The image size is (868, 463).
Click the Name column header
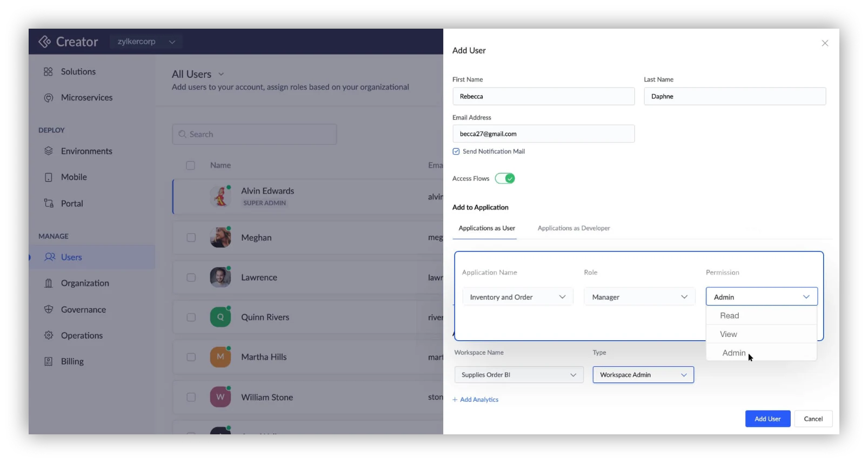pos(221,166)
